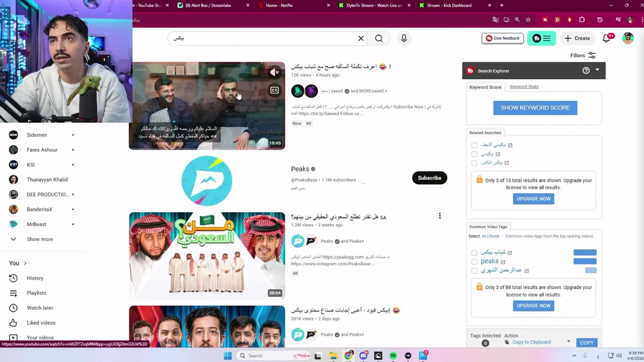This screenshot has height=362, width=644.
Task: Check second related search checkbox
Action: click(x=474, y=154)
